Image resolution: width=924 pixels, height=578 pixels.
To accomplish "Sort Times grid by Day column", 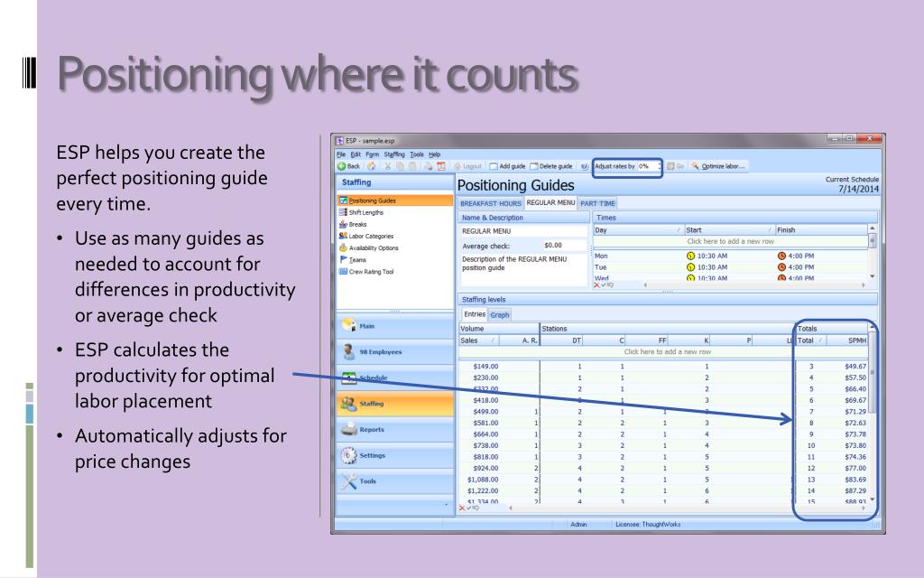I will pyautogui.click(x=638, y=230).
